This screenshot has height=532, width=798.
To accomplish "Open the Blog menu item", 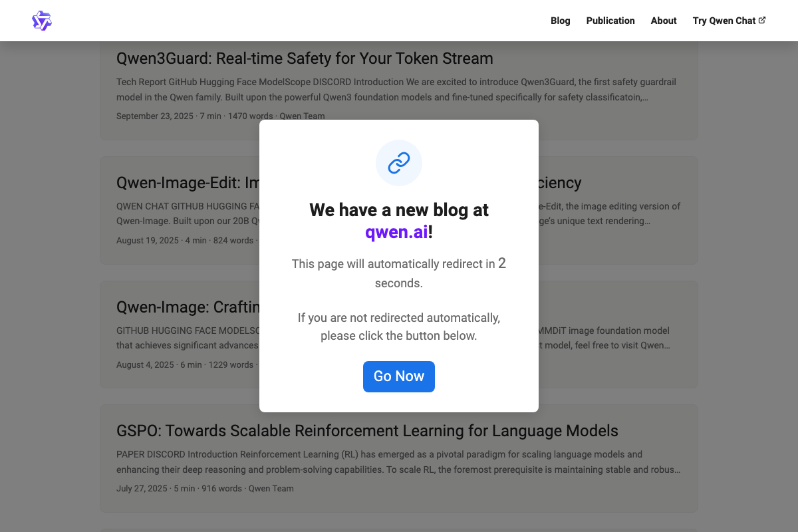I will pos(561,21).
